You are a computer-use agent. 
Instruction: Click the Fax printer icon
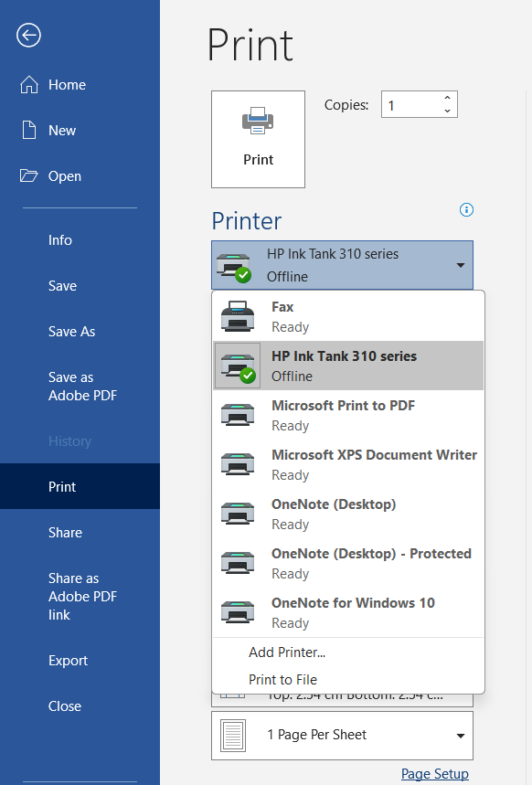(238, 316)
